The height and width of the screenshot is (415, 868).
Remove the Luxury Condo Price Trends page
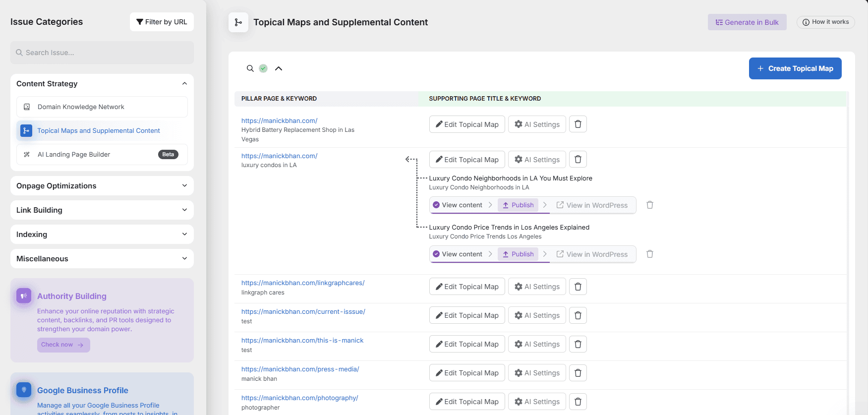pyautogui.click(x=649, y=254)
